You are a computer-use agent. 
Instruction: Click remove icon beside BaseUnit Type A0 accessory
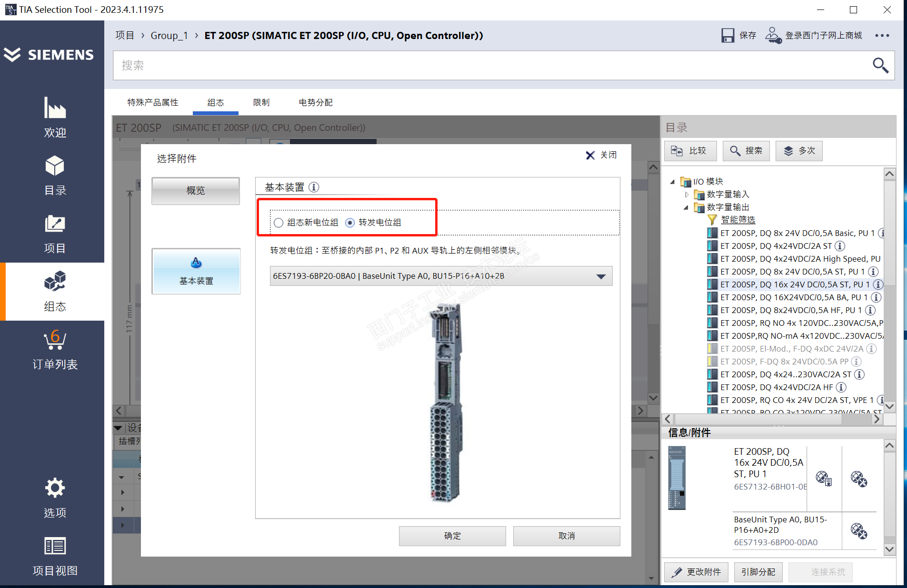(x=859, y=530)
